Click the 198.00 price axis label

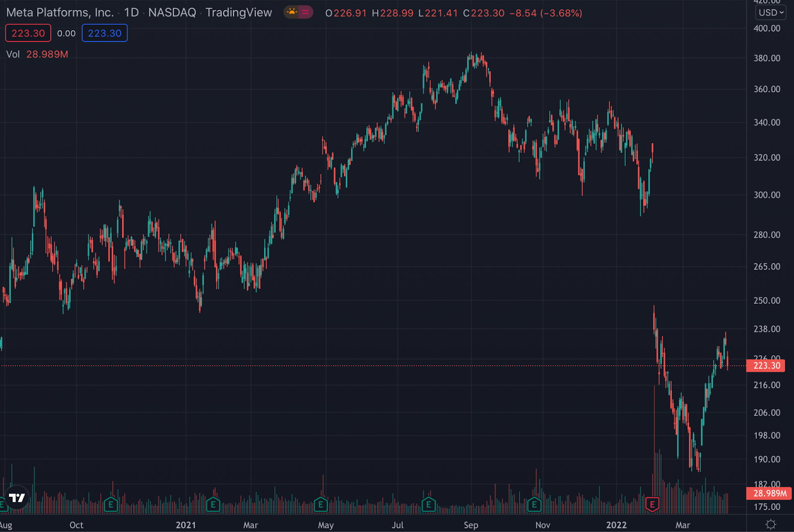tap(767, 436)
